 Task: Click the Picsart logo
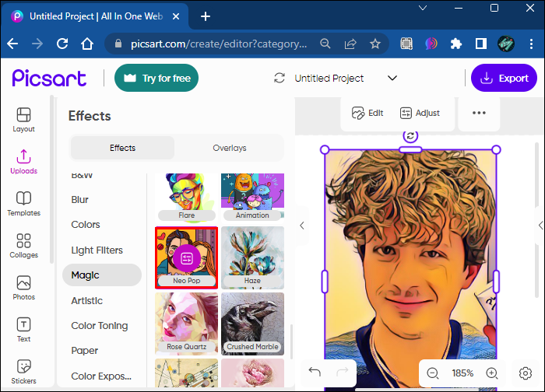tap(49, 78)
